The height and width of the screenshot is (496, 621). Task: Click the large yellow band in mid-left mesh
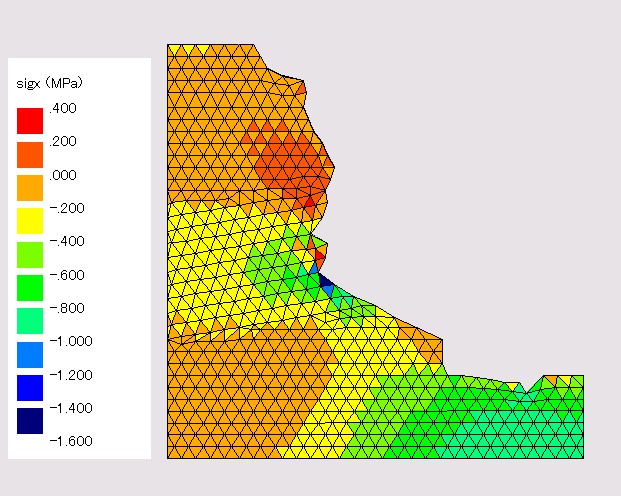[x=215, y=260]
